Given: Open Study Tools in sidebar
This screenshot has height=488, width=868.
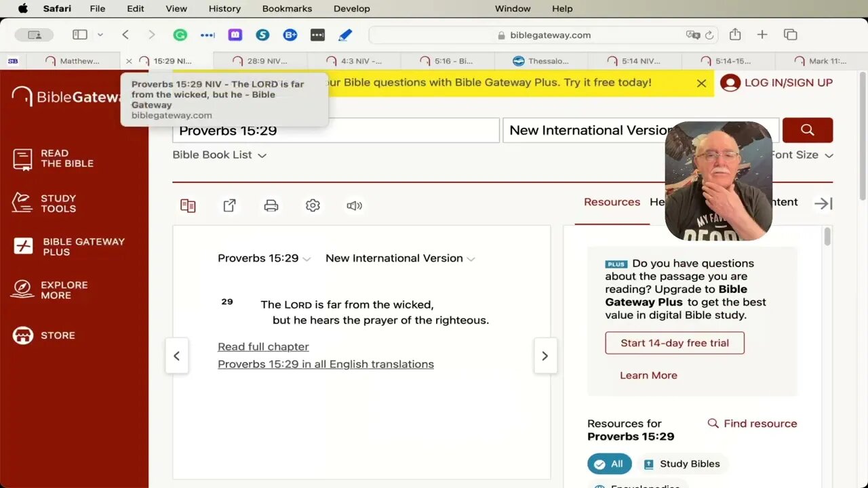Looking at the screenshot, I should point(45,203).
